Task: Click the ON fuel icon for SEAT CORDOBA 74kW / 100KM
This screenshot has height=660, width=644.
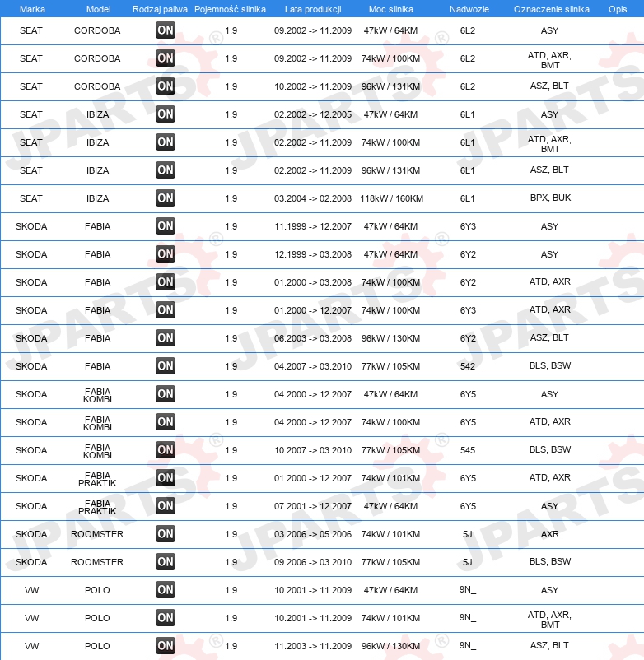Action: (165, 58)
